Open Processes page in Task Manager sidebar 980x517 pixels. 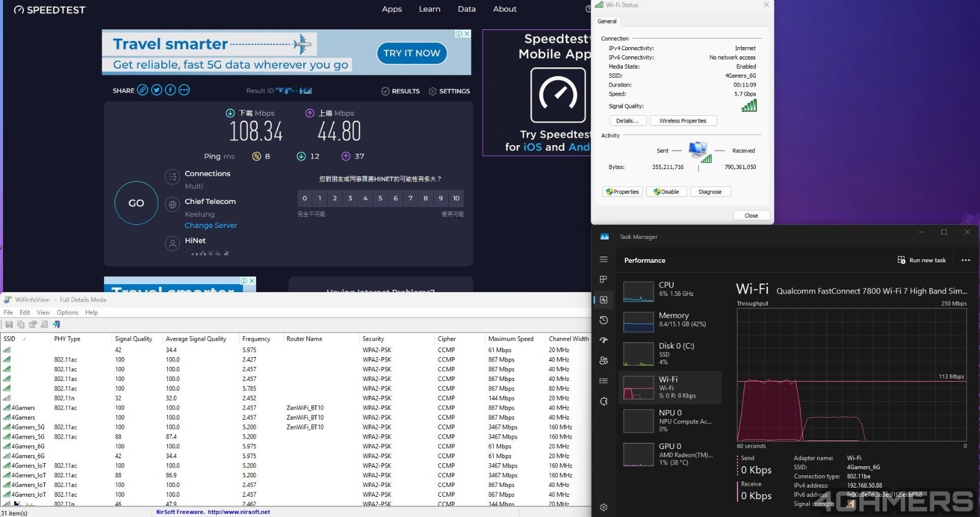603,279
